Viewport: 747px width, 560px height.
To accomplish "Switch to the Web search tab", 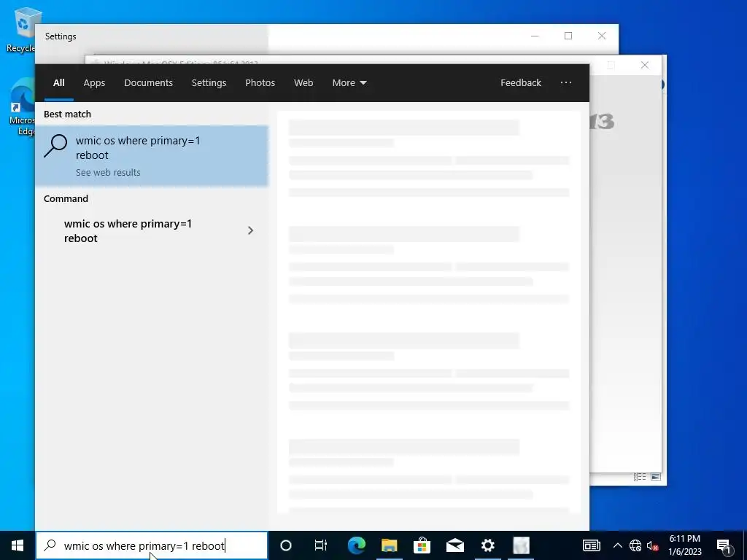I will pyautogui.click(x=303, y=83).
